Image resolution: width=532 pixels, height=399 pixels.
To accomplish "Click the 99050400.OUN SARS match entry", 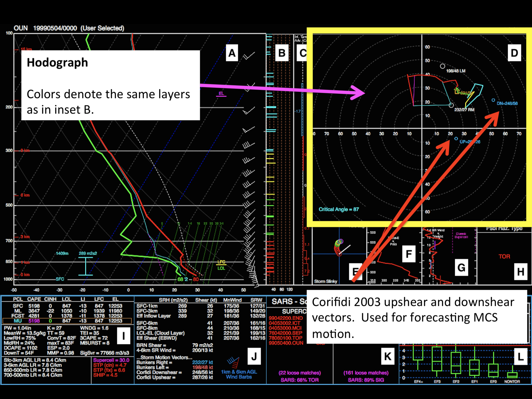I will coord(286,343).
